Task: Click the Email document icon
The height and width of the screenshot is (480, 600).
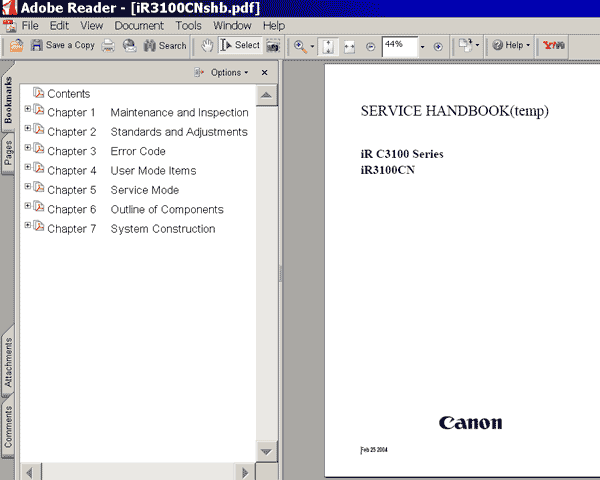Action: (129, 46)
